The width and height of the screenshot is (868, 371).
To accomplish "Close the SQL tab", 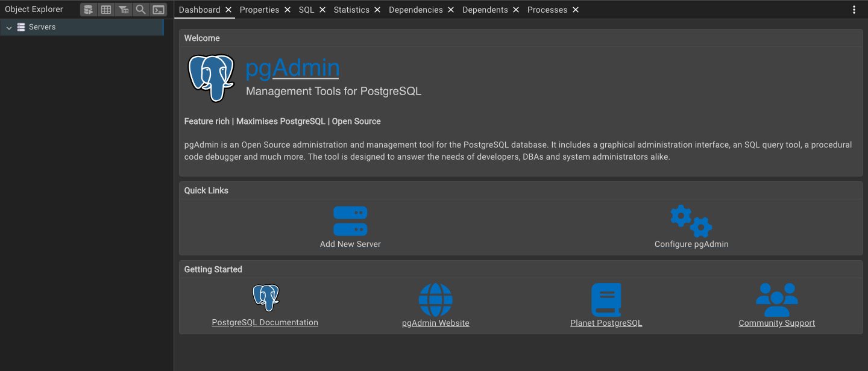I will (322, 10).
